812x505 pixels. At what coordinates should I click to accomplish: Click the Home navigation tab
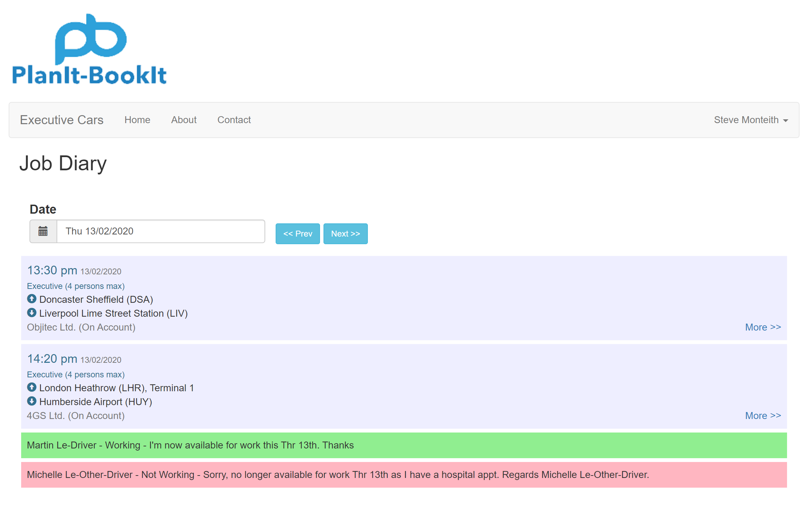[x=137, y=120]
